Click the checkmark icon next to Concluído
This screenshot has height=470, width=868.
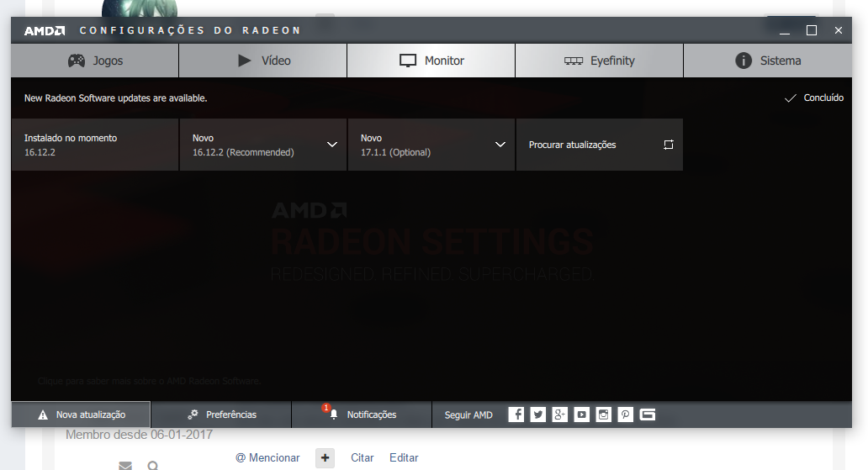pos(791,98)
